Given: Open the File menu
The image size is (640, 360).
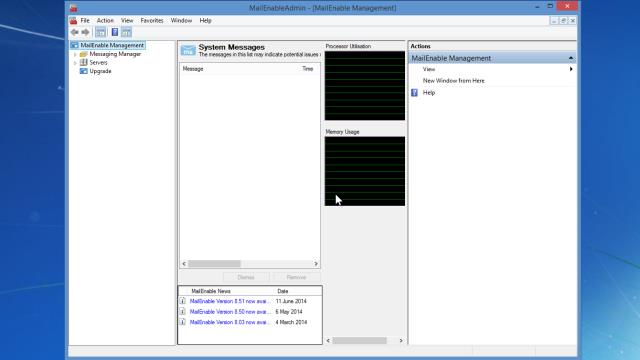Looking at the screenshot, I should pos(85,20).
